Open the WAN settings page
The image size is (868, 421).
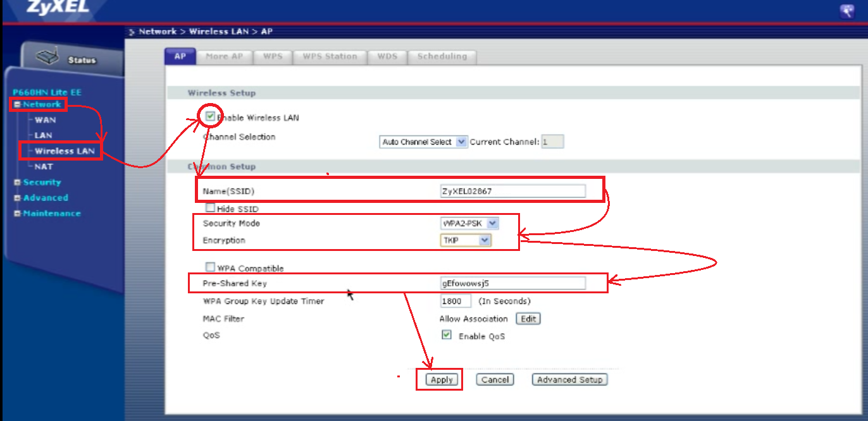tap(45, 120)
